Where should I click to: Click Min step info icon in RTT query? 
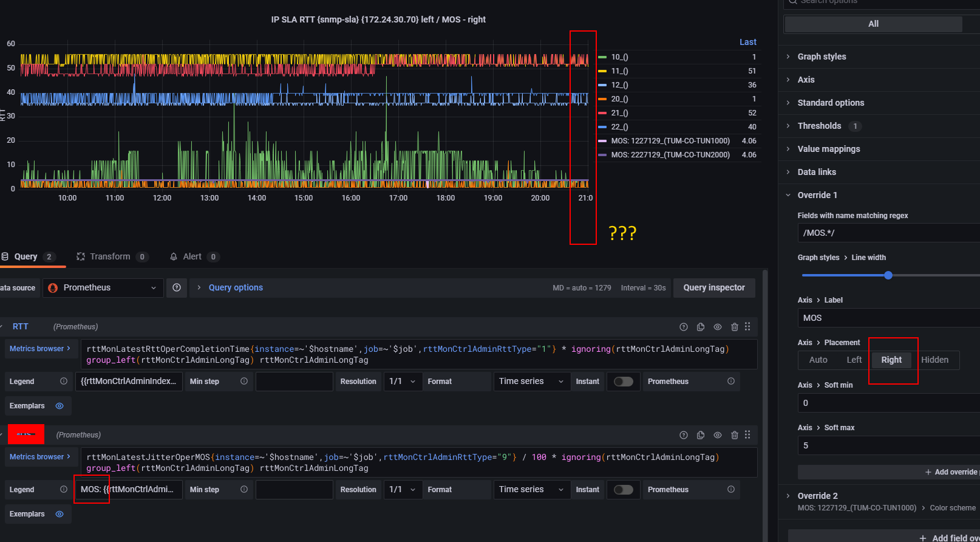tap(244, 382)
